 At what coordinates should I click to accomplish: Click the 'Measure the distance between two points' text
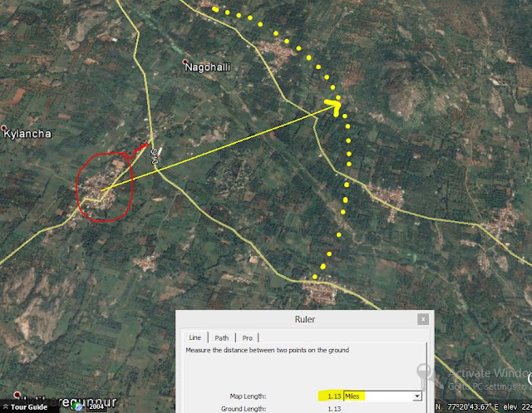point(267,350)
